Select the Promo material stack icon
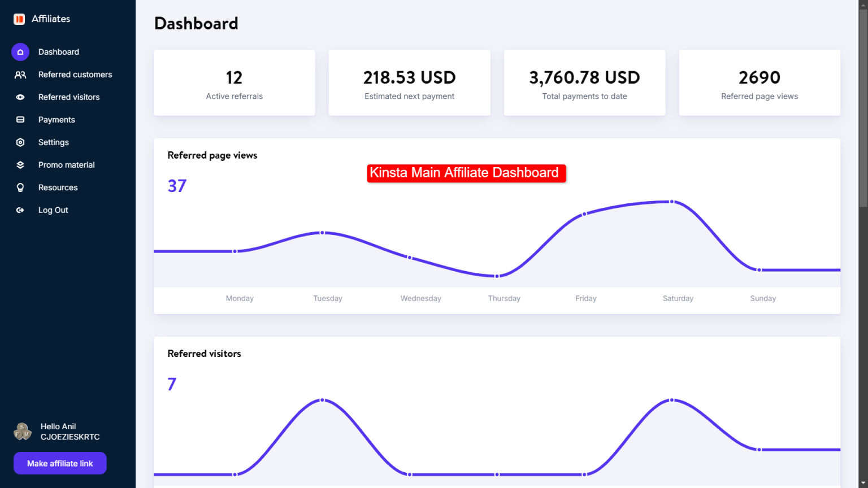Screen dimensions: 868x488 click(x=20, y=164)
